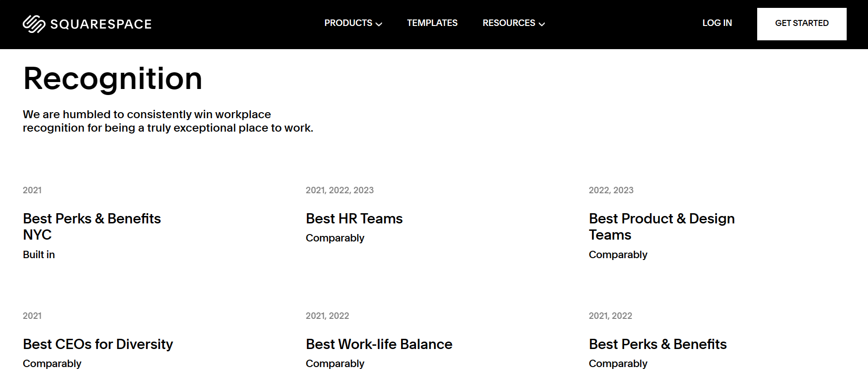Click the Built in source label
The image size is (868, 387).
click(x=39, y=254)
